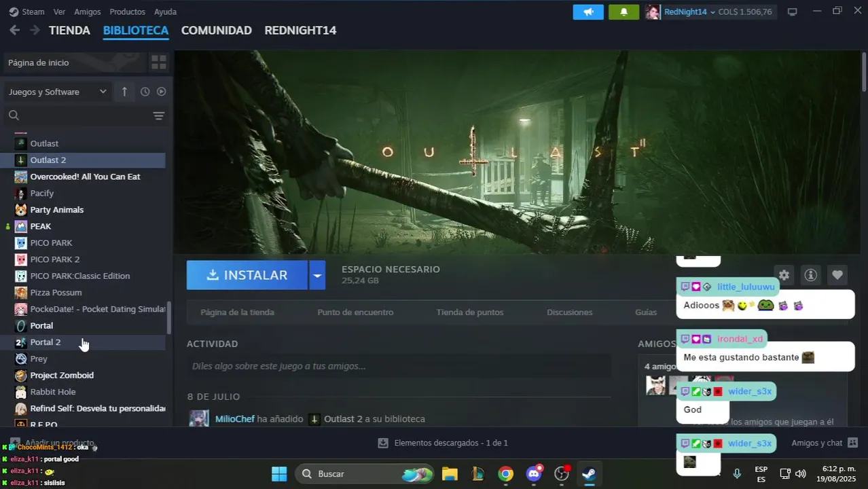Image resolution: width=868 pixels, height=489 pixels.
Task: Go forward with the right navigation arrow
Action: tap(35, 30)
